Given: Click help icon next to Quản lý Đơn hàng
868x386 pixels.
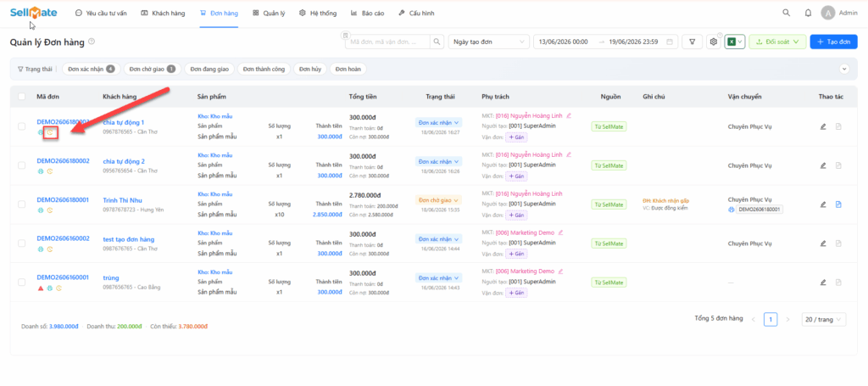Looking at the screenshot, I should coord(92,41).
